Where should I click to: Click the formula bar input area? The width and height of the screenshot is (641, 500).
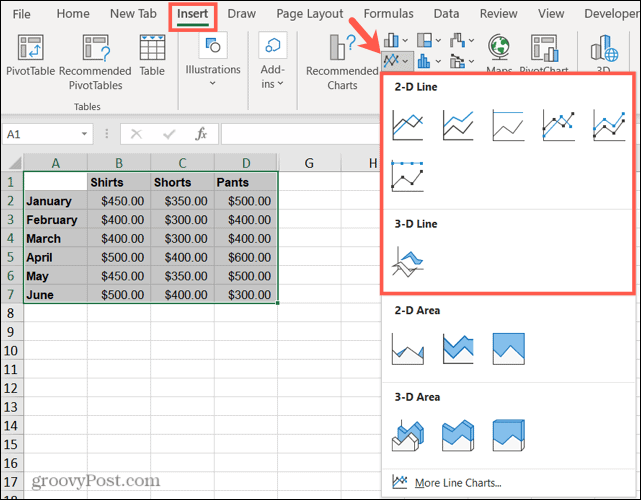click(301, 134)
